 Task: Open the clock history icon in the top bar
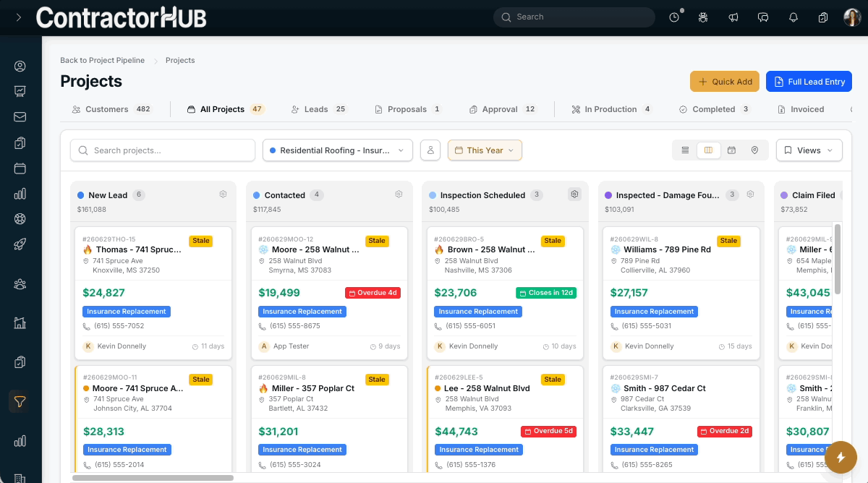tap(674, 17)
